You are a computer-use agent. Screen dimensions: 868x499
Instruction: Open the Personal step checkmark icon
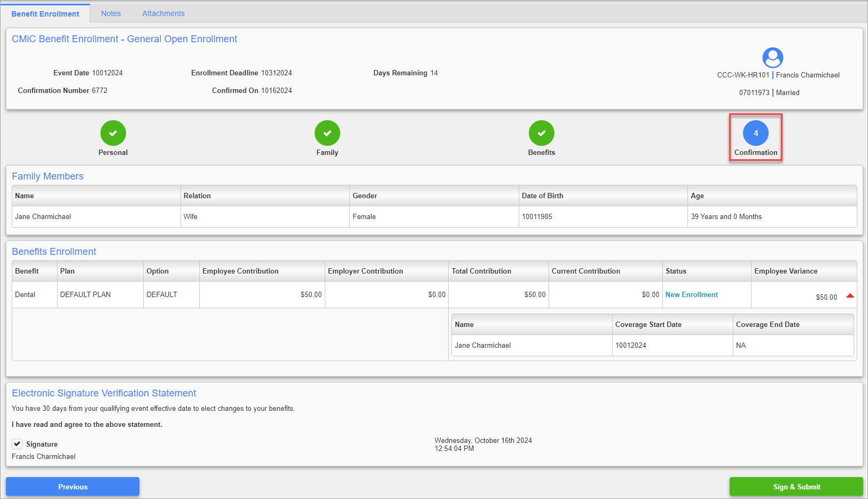[x=113, y=133]
